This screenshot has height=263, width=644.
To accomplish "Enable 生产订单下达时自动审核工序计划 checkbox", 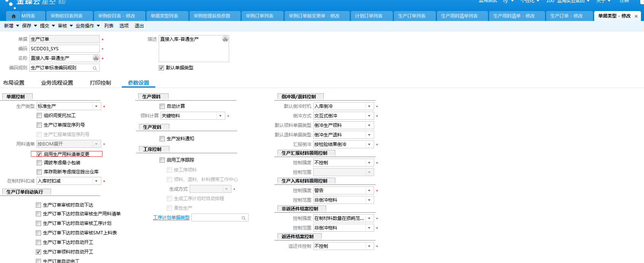I will (x=38, y=223).
